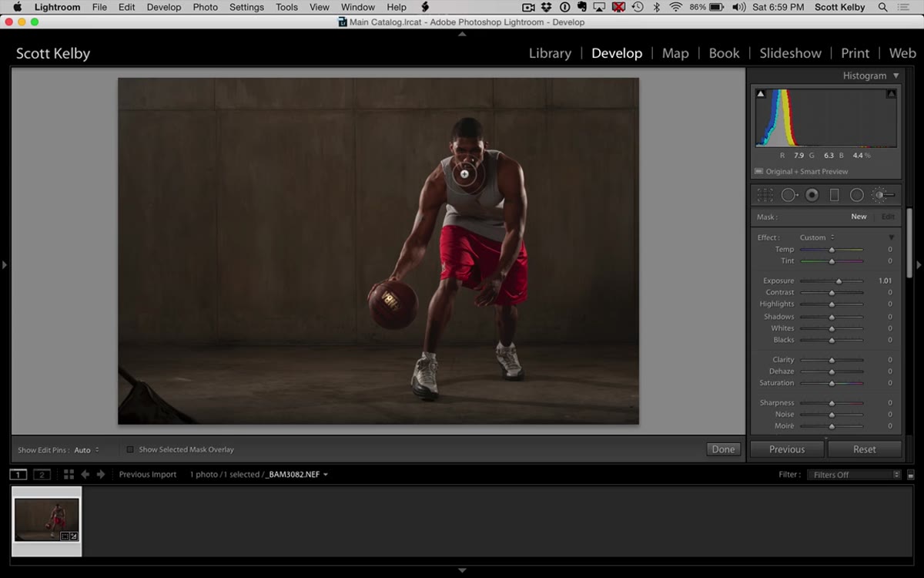Click the Done button
924x578 pixels.
click(723, 449)
